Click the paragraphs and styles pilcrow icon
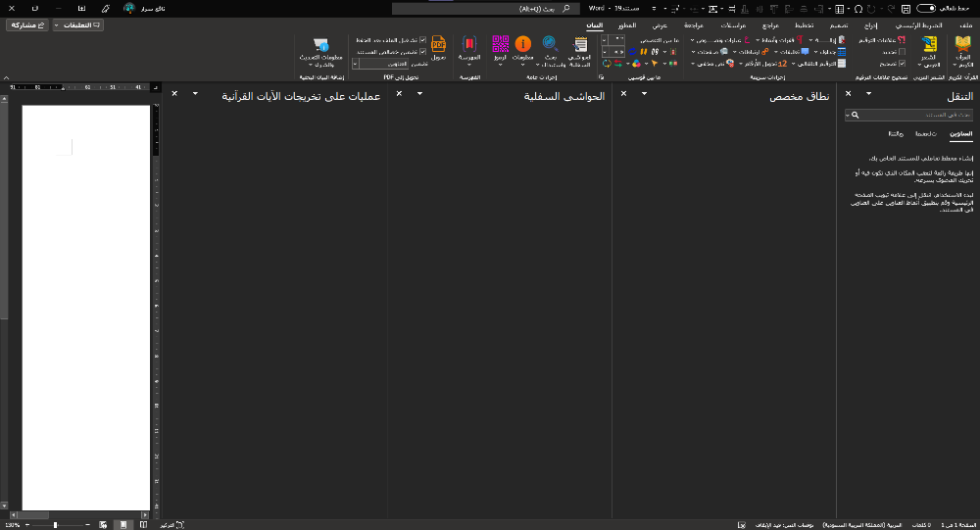This screenshot has width=980, height=530. [800, 40]
